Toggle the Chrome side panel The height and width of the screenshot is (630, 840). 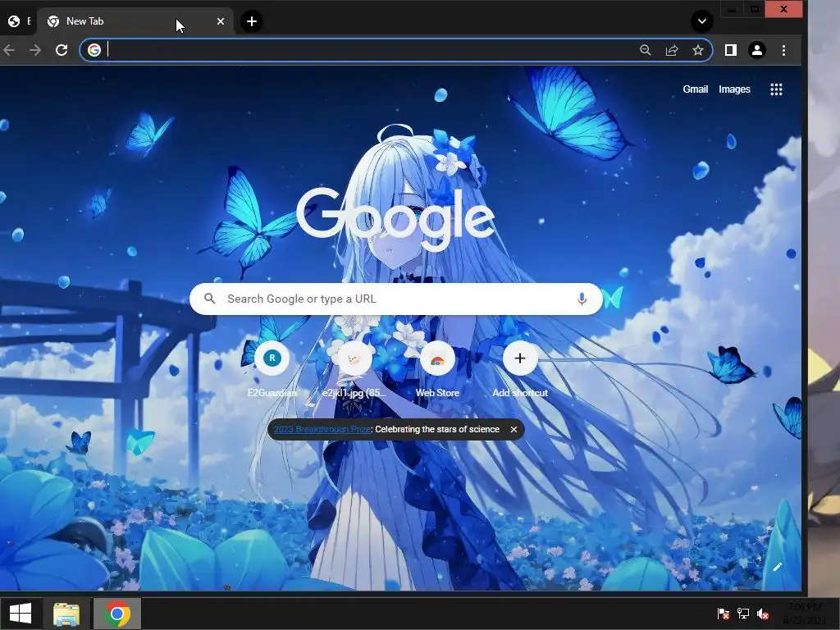pos(731,50)
